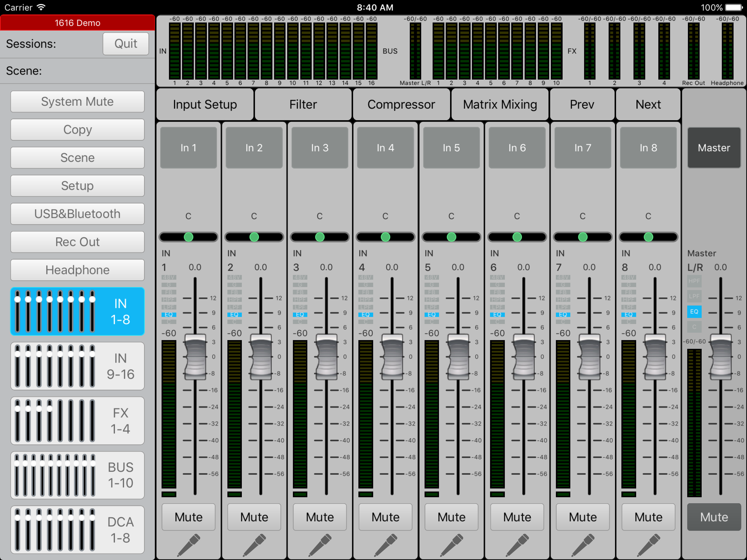The height and width of the screenshot is (560, 747).
Task: Tap the microphone icon under channel 4
Action: (385, 544)
